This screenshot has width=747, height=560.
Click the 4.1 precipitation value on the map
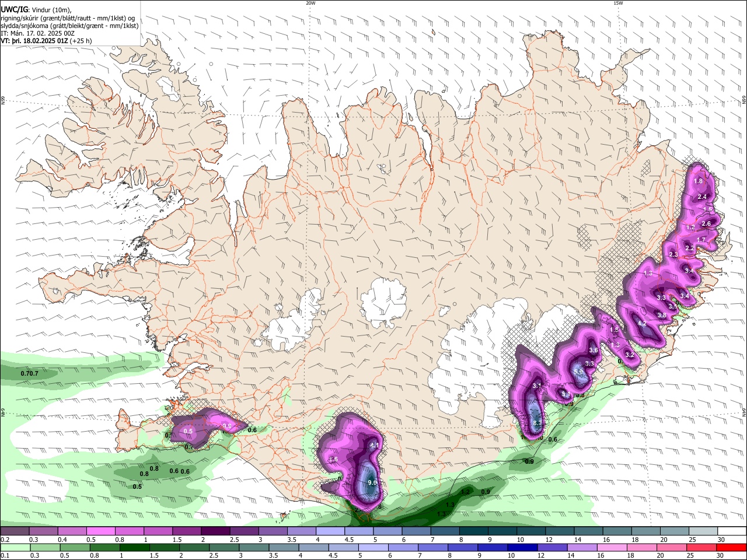pos(375,445)
